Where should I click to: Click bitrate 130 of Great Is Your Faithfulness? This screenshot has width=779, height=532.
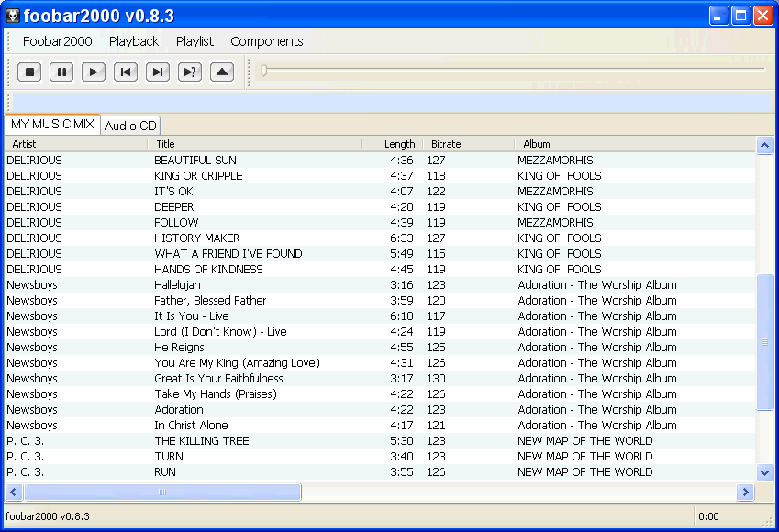pos(436,379)
